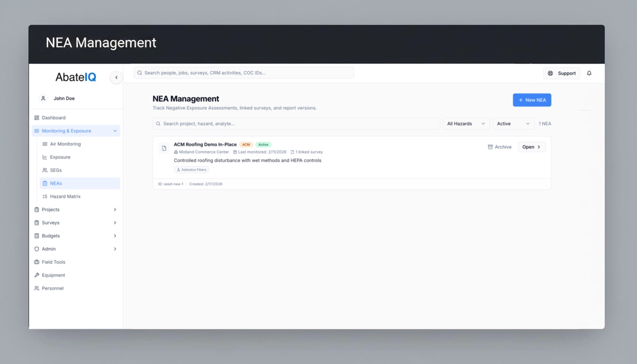This screenshot has height=364, width=637.
Task: Archive the ACM Roofing Demo NEA
Action: click(500, 147)
